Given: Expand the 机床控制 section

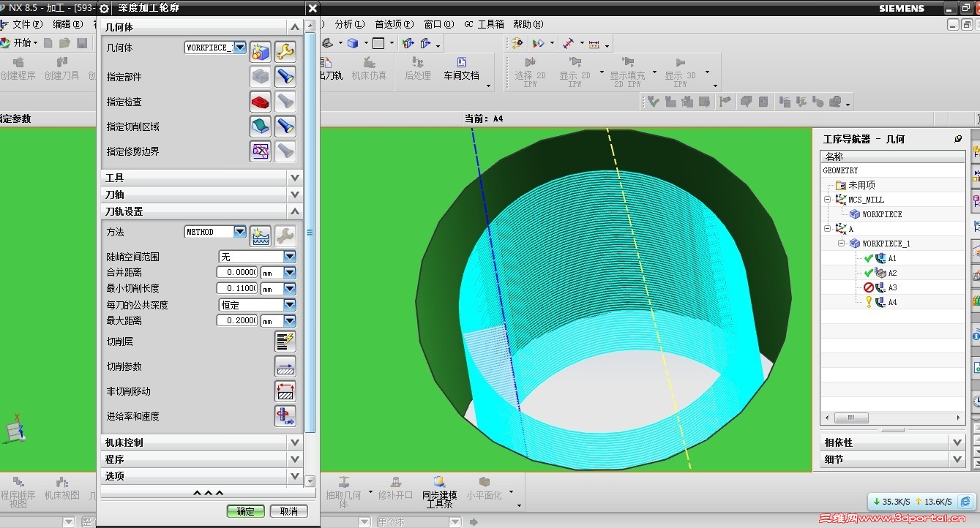Looking at the screenshot, I should (x=294, y=442).
